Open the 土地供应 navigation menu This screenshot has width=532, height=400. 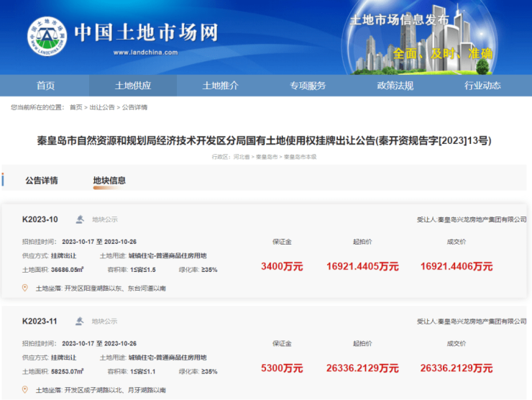coord(133,86)
